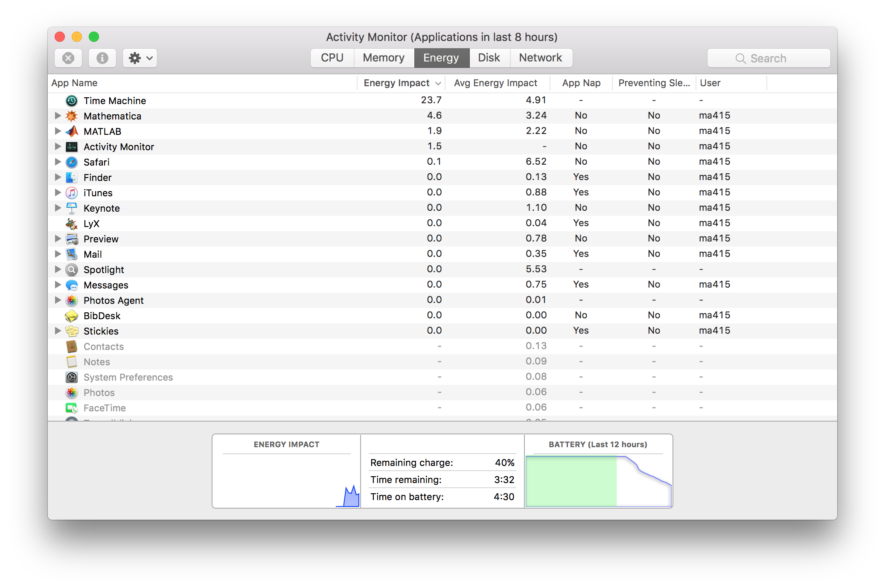Expand the Messages process group
The image size is (885, 588).
point(58,285)
